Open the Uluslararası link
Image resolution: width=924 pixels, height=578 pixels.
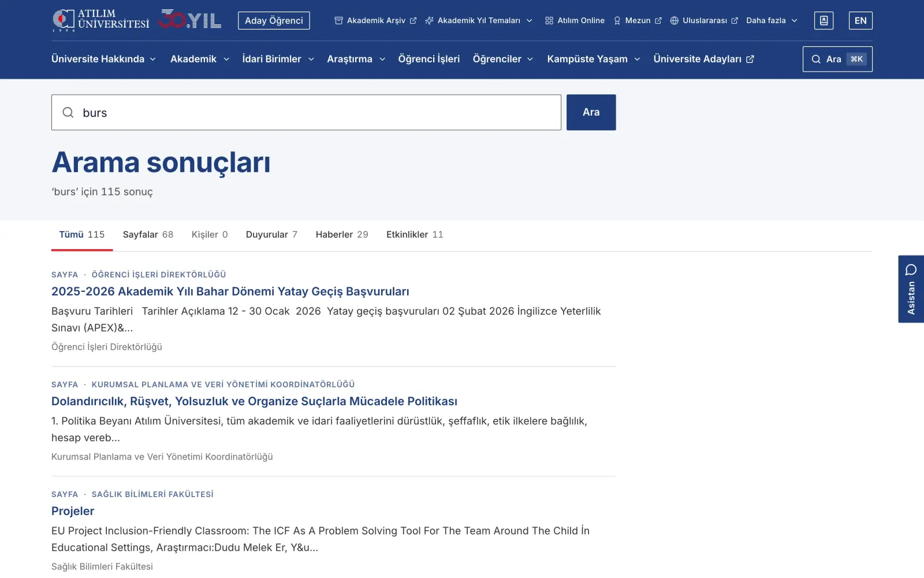(x=704, y=20)
